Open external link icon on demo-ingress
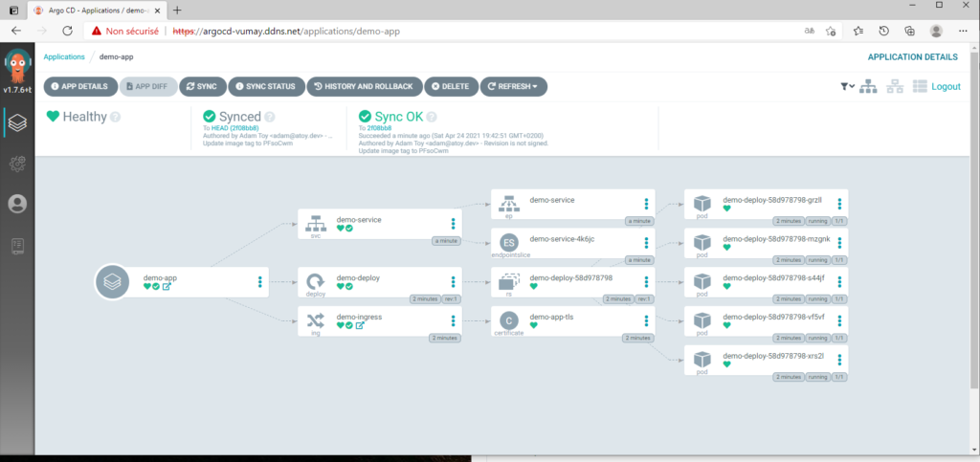980x462 pixels. tap(360, 325)
